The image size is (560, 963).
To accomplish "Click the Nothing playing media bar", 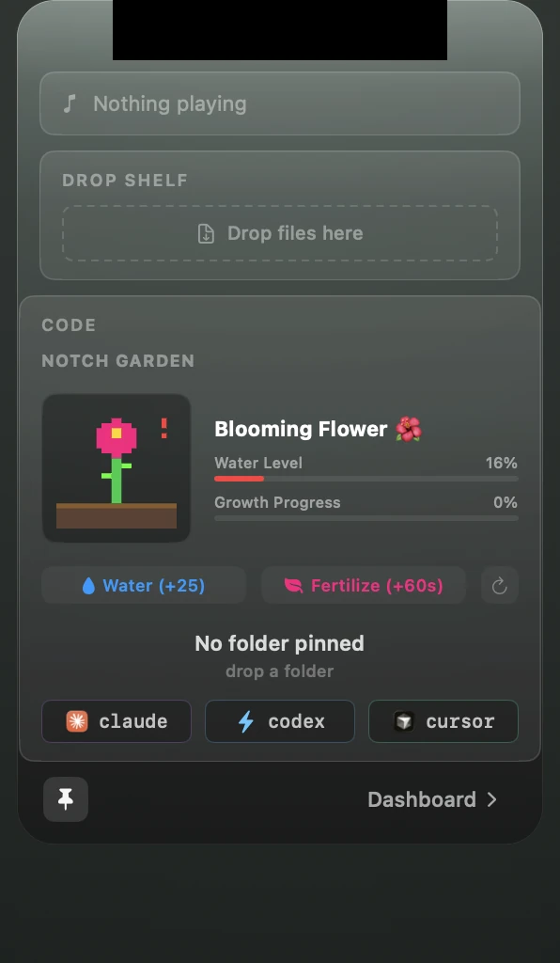I will coord(280,103).
